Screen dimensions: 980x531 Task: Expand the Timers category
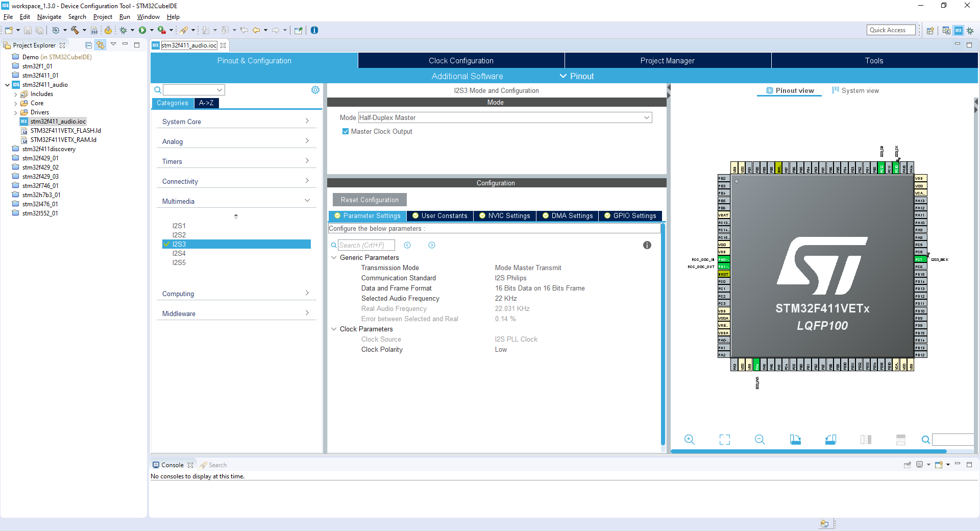[236, 161]
